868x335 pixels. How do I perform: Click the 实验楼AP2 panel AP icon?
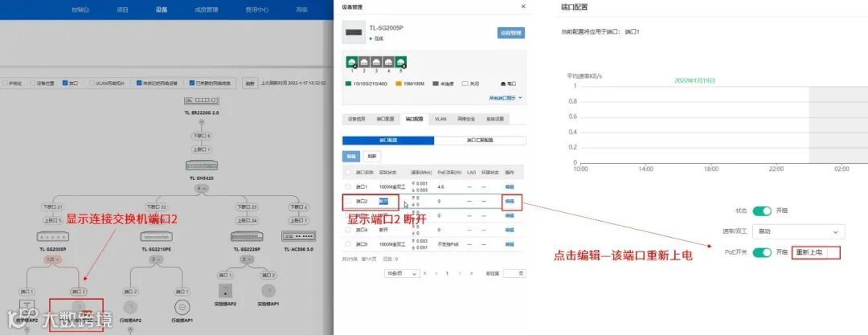click(x=225, y=290)
